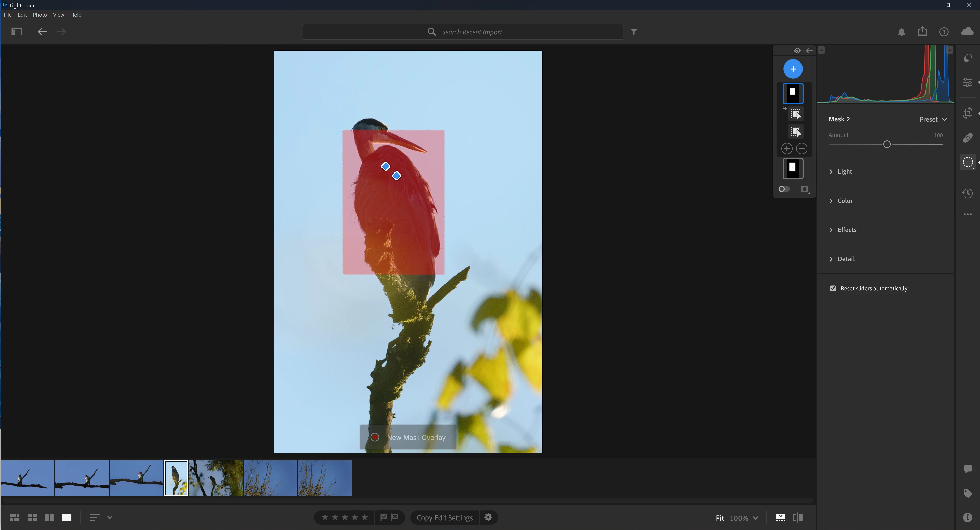Viewport: 980px width, 530px height.
Task: Toggle mask visibility eye icon
Action: pyautogui.click(x=797, y=50)
